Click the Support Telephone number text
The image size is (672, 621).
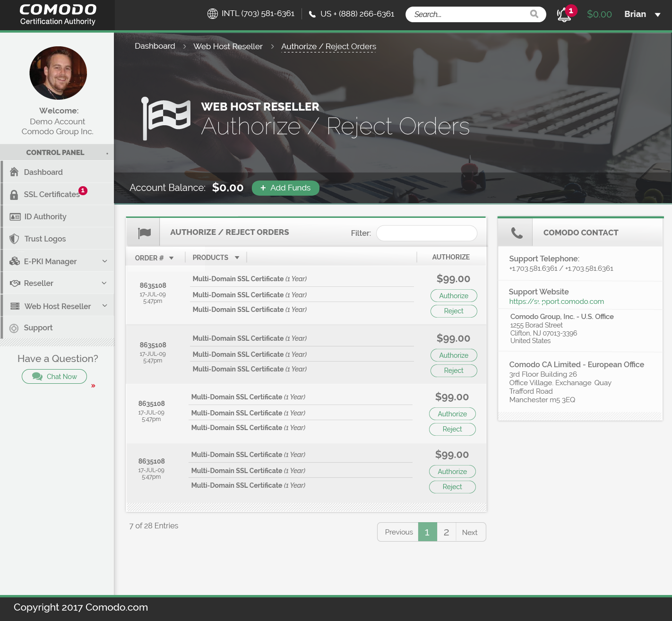pyautogui.click(x=561, y=268)
